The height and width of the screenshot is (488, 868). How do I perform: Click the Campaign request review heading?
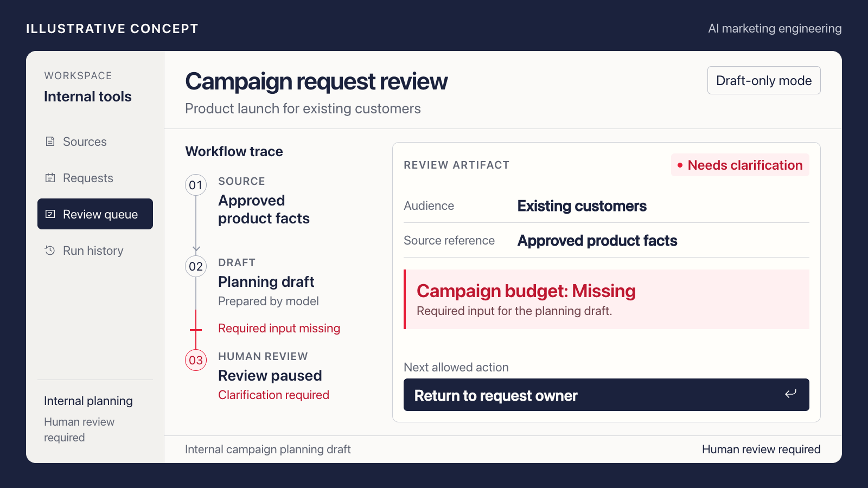click(x=316, y=81)
